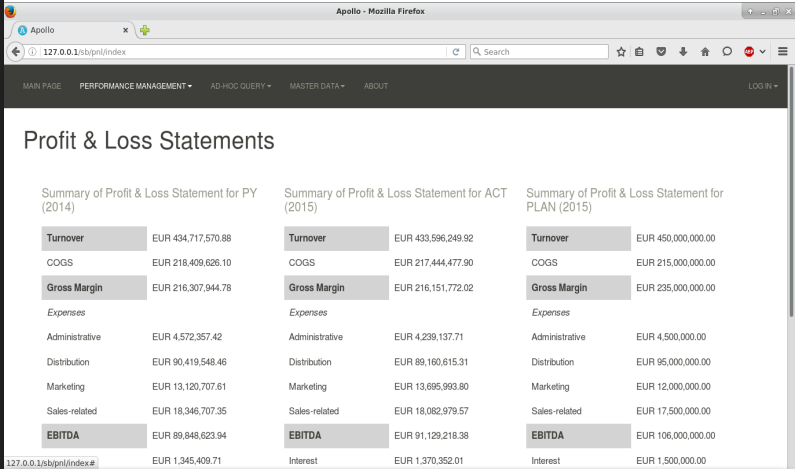Image resolution: width=795 pixels, height=469 pixels.
Task: Click PY Sales-related value EUR 18,346,707.35
Action: (x=189, y=411)
